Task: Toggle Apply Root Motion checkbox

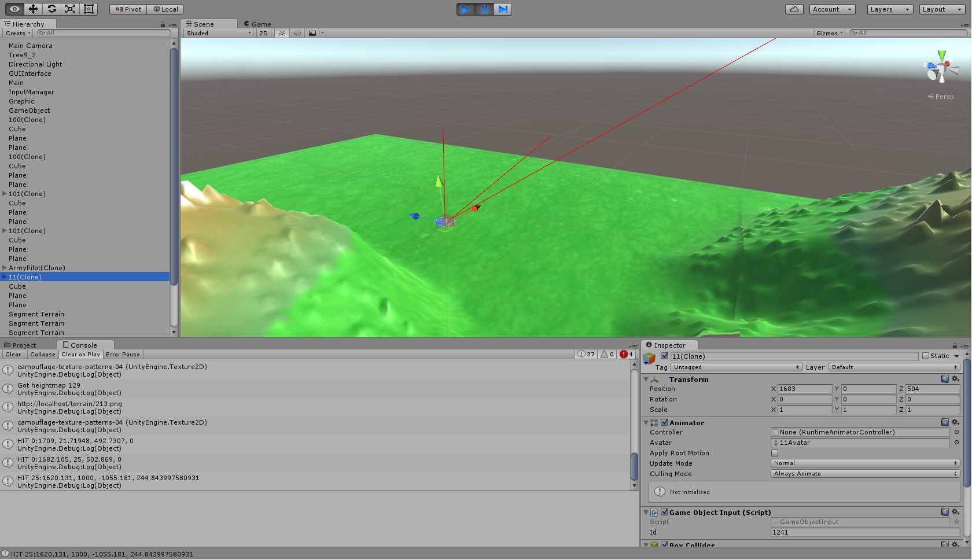Action: tap(775, 453)
